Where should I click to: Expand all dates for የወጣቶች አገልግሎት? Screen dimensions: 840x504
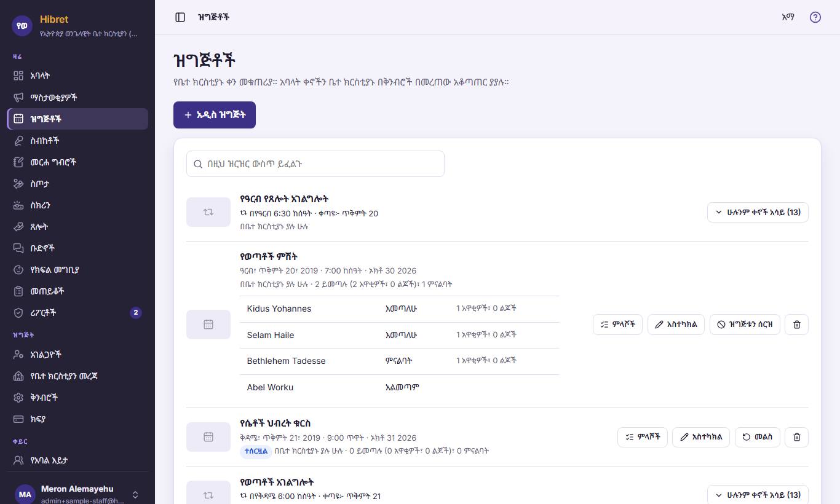pyautogui.click(x=758, y=495)
